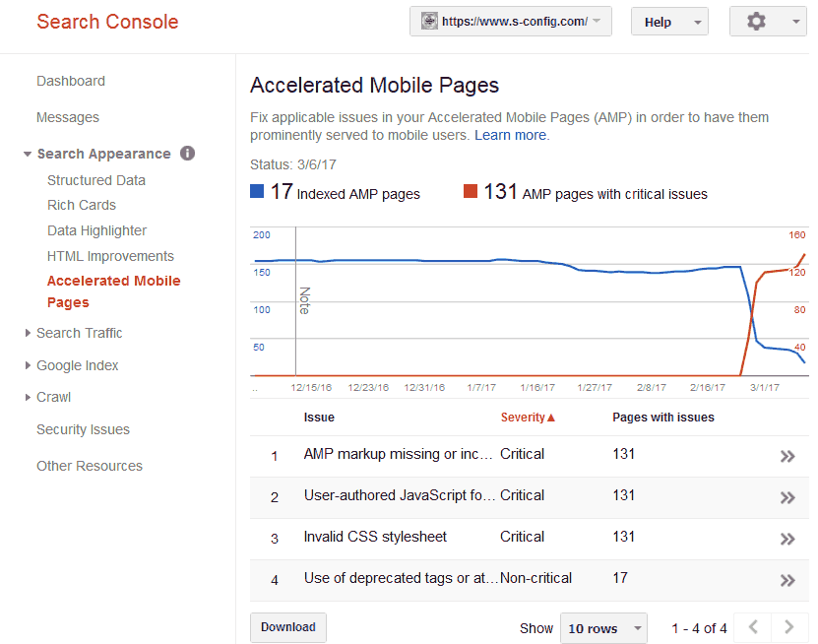The height and width of the screenshot is (644, 818).
Task: Sort table by Severity column
Action: click(x=528, y=418)
